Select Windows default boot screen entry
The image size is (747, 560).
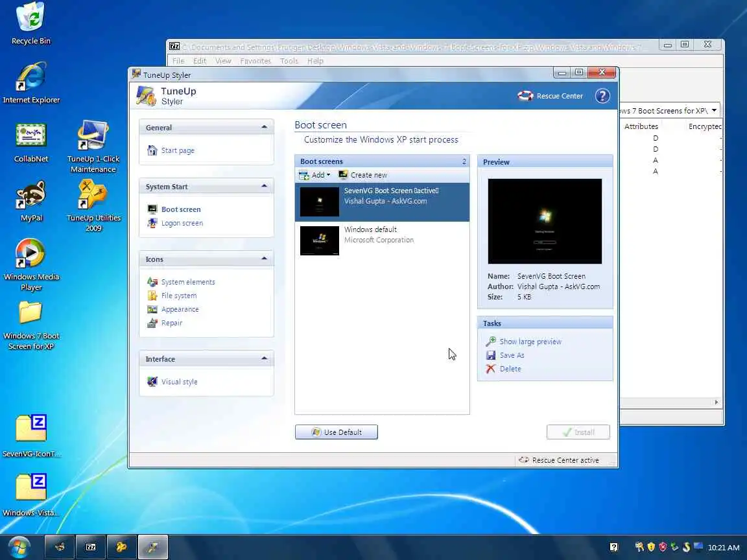coord(382,240)
